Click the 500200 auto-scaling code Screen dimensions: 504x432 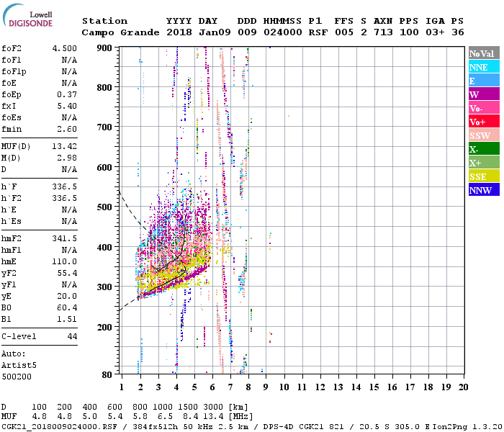(x=17, y=377)
